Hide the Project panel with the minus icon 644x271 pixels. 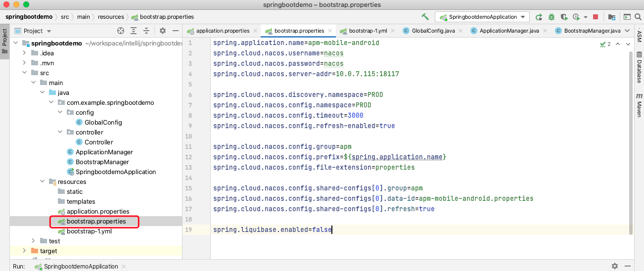point(175,31)
